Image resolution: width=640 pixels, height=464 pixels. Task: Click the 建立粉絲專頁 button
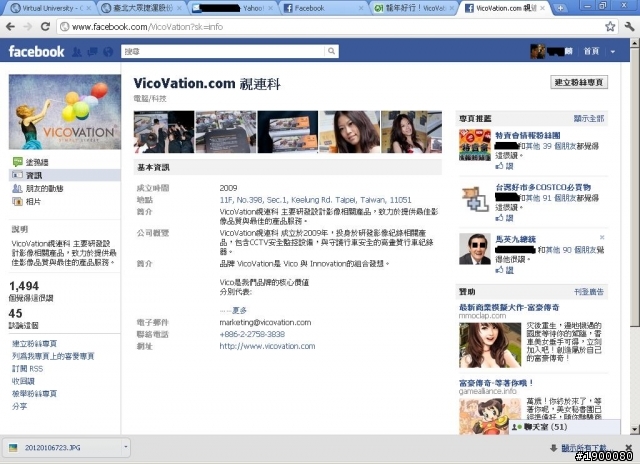pyautogui.click(x=579, y=82)
